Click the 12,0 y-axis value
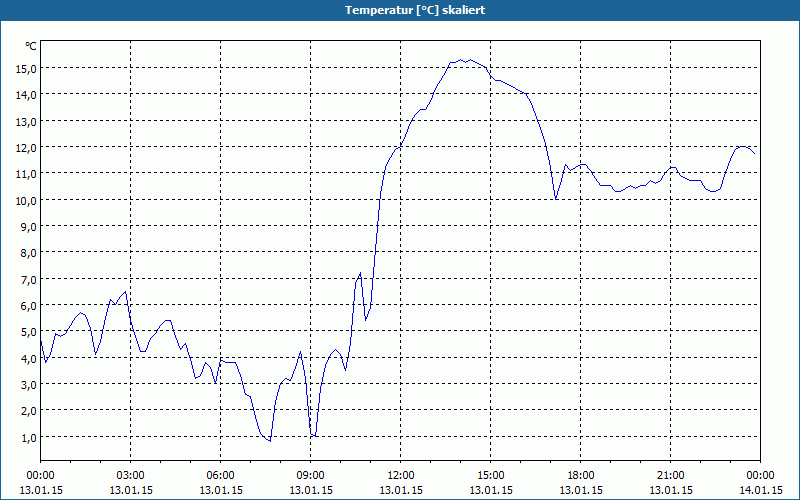This screenshot has height=500, width=800. tap(27, 147)
